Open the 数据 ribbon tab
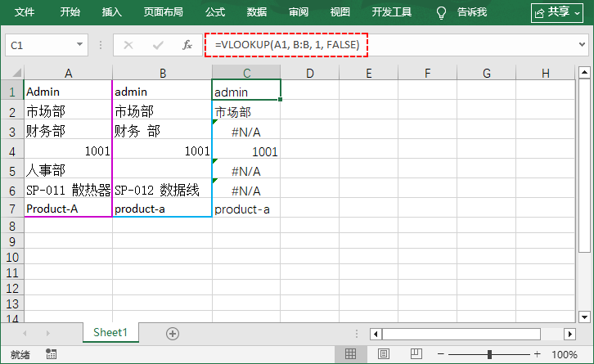Screen dimensions: 594x364 point(257,12)
